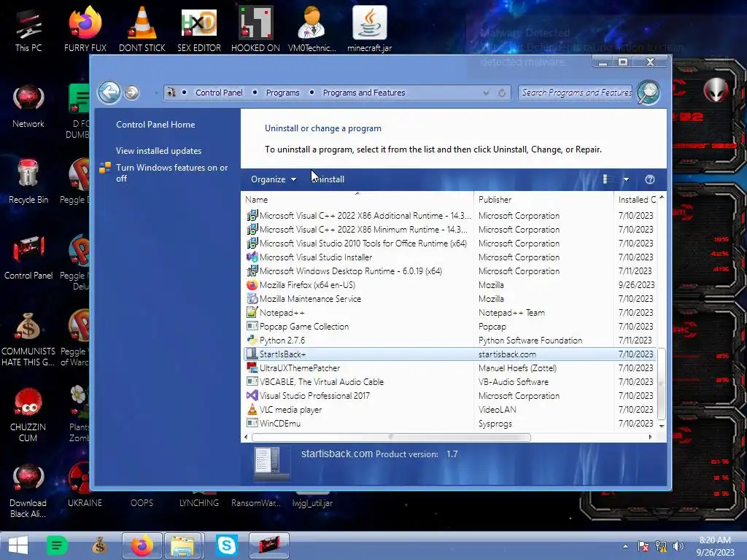Viewport: 747px width, 560px height.
Task: Select Notepad++ in the program list
Action: tap(449, 313)
